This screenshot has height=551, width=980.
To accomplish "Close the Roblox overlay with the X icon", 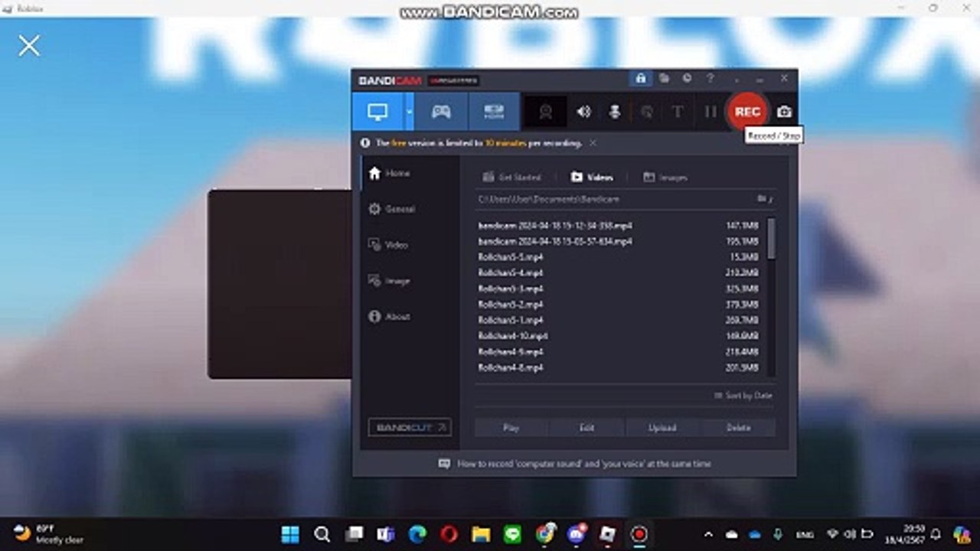I will [x=29, y=46].
